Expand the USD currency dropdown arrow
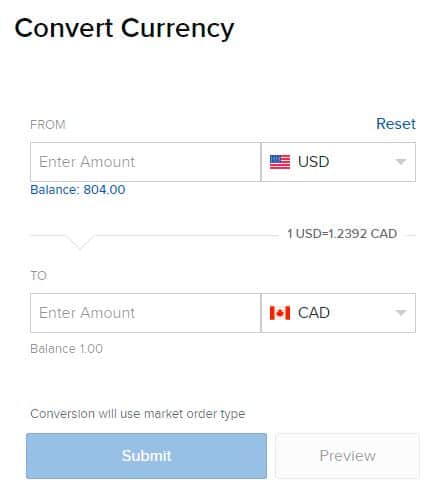 pos(400,162)
